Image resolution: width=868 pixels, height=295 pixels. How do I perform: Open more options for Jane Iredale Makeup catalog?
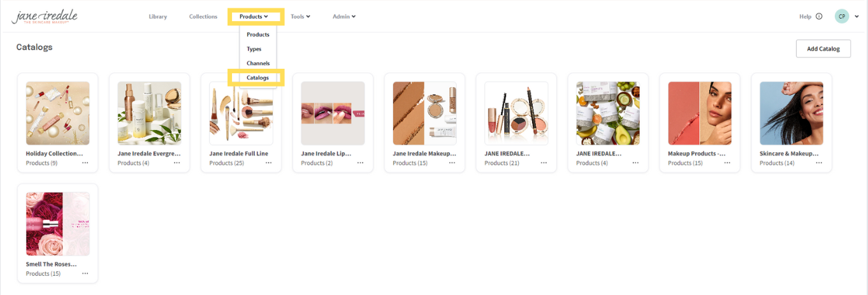tap(452, 163)
